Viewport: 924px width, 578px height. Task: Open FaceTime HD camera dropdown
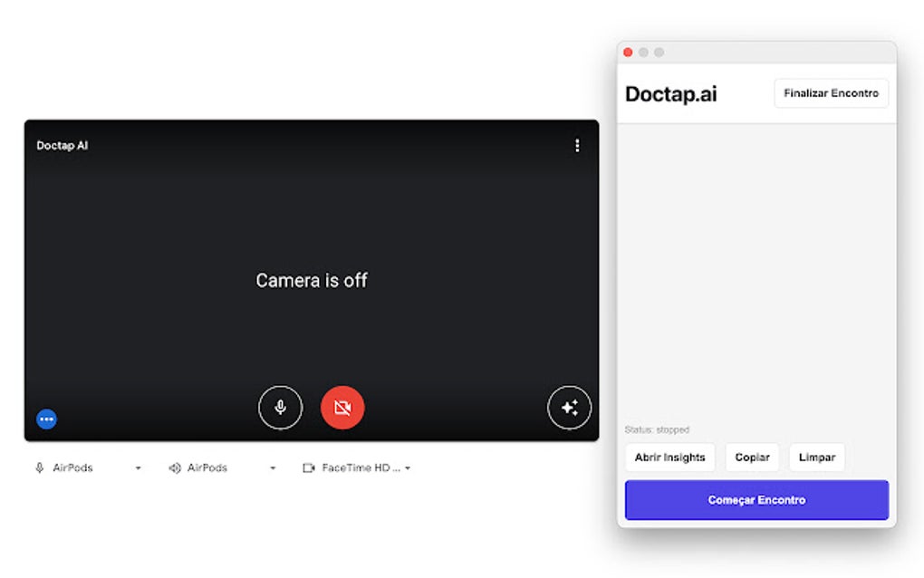(x=357, y=467)
